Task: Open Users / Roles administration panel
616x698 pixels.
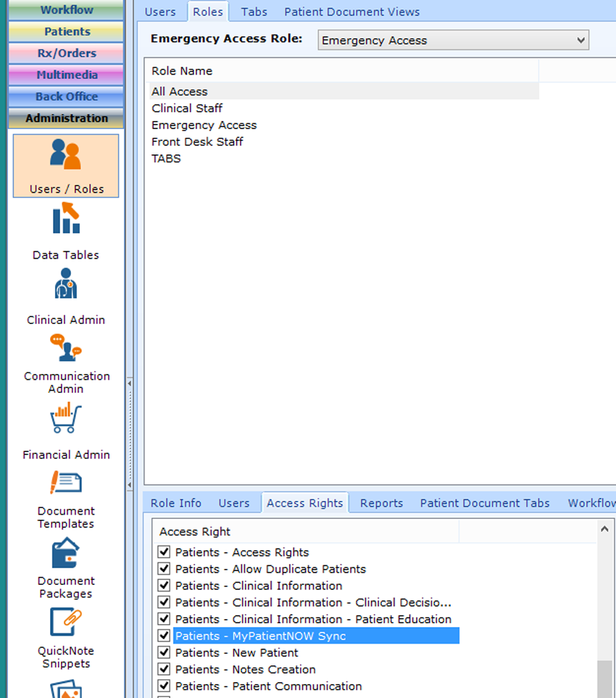Action: tap(65, 165)
